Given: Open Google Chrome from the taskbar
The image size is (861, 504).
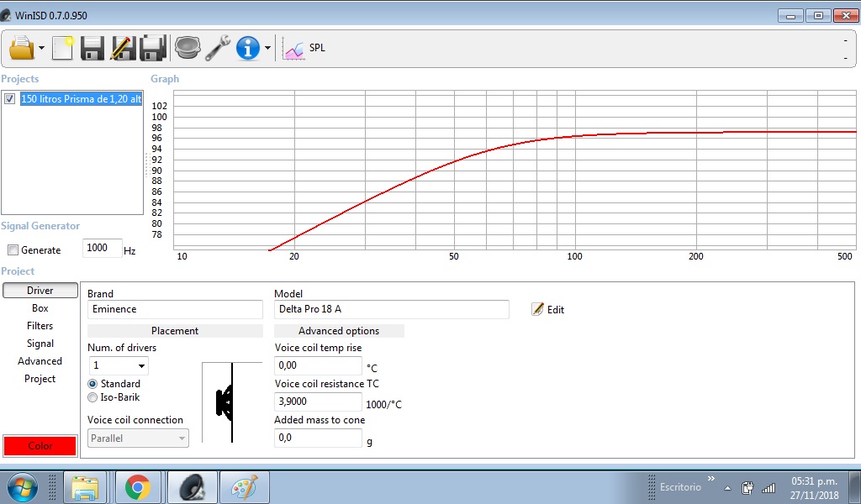Looking at the screenshot, I should point(138,487).
